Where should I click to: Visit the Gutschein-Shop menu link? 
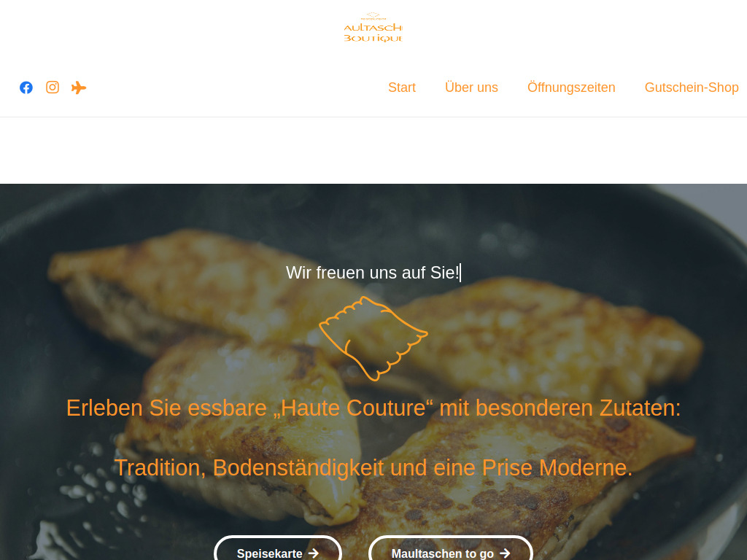tap(692, 87)
